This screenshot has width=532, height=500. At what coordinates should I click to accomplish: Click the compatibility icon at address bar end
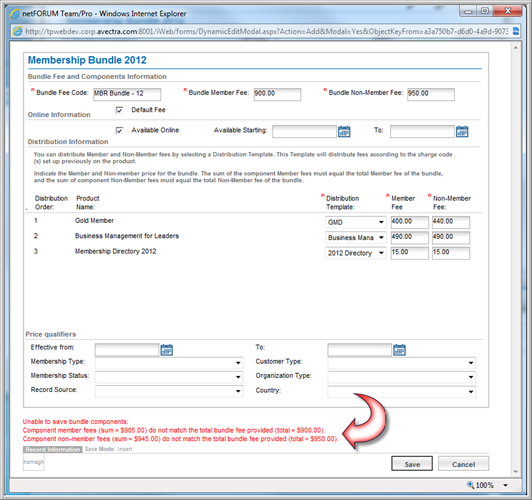coord(516,31)
